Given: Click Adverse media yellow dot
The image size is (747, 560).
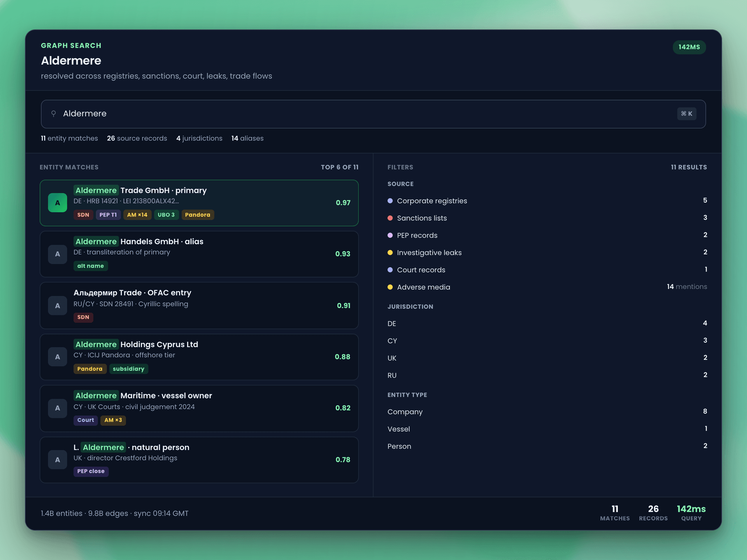Looking at the screenshot, I should [390, 287].
